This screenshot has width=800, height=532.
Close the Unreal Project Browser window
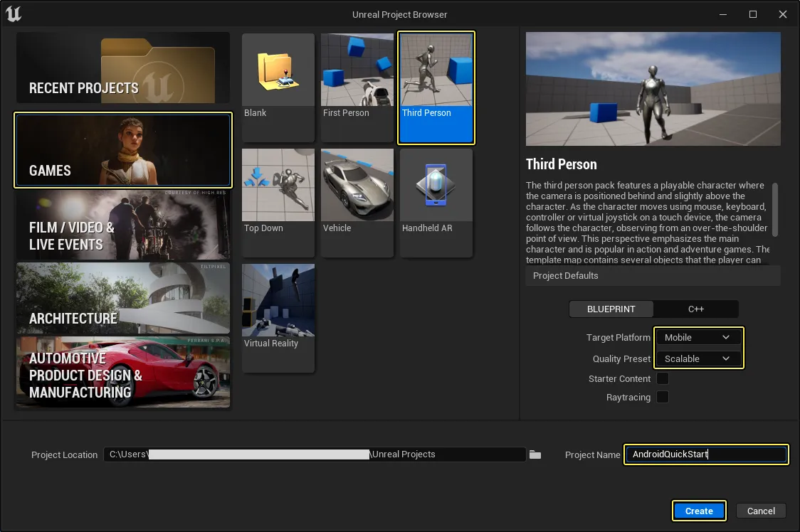point(783,14)
